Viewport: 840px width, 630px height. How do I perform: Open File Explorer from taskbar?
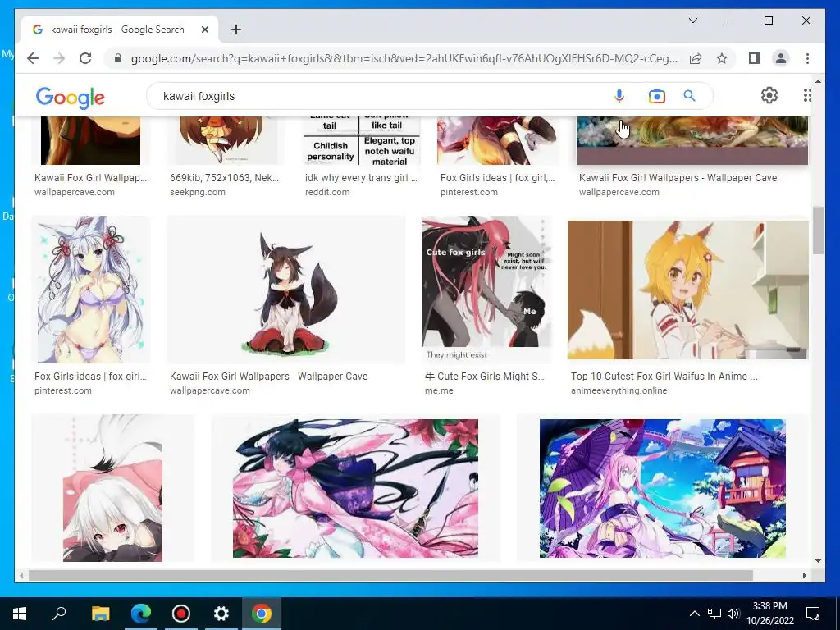pyautogui.click(x=100, y=614)
